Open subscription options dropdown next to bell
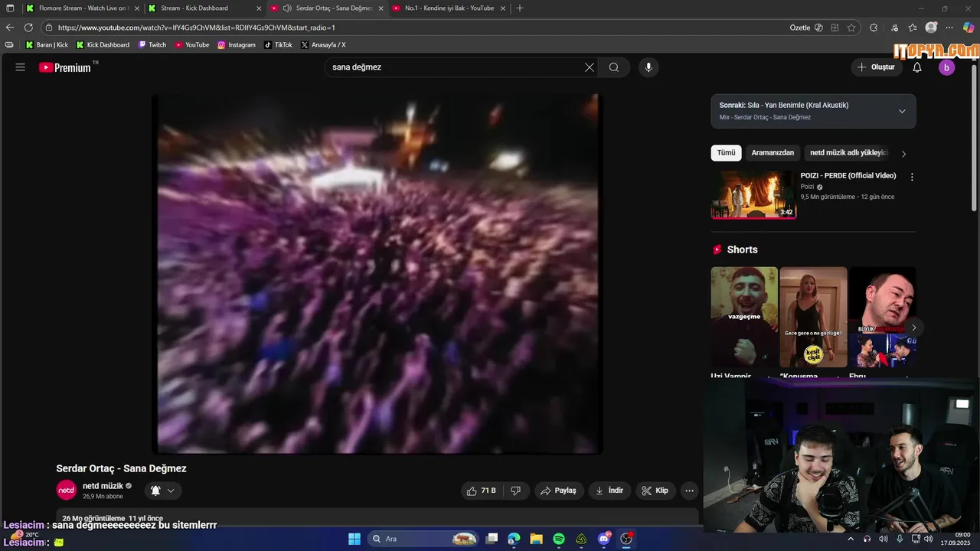This screenshot has width=980, height=551. (x=171, y=491)
